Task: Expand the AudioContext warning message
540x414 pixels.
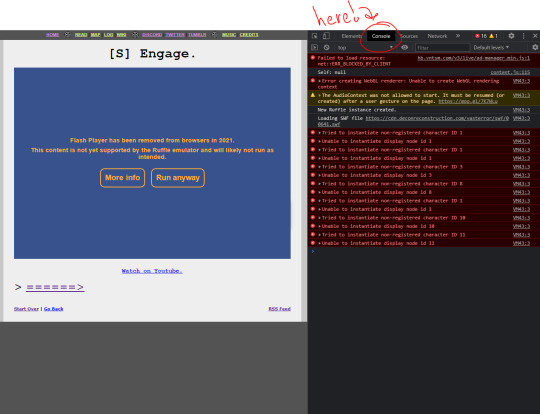Action: click(319, 95)
